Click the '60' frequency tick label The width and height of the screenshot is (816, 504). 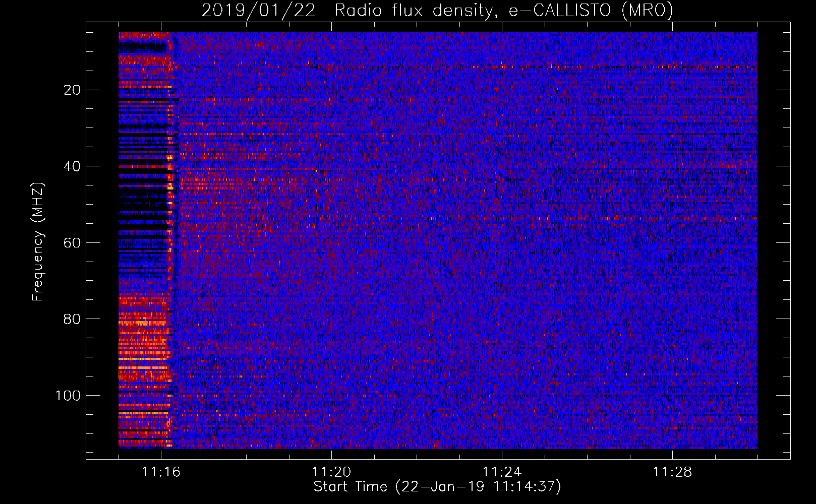coord(72,243)
